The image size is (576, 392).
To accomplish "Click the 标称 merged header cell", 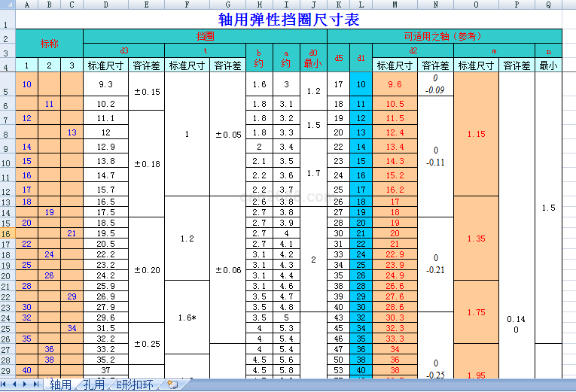I will [x=50, y=44].
